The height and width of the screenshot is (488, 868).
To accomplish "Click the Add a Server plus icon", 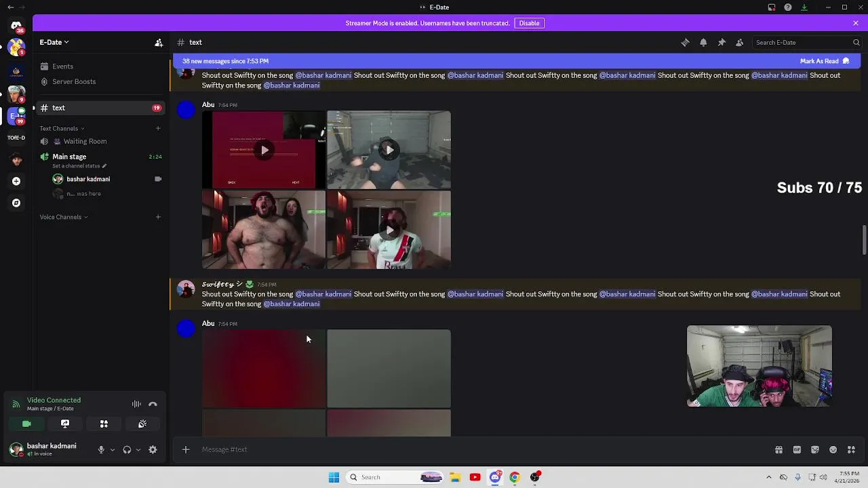I will click(x=16, y=181).
